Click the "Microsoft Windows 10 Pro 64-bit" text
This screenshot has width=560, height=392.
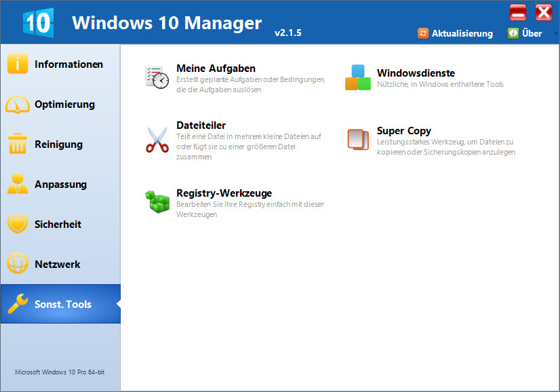point(60,372)
